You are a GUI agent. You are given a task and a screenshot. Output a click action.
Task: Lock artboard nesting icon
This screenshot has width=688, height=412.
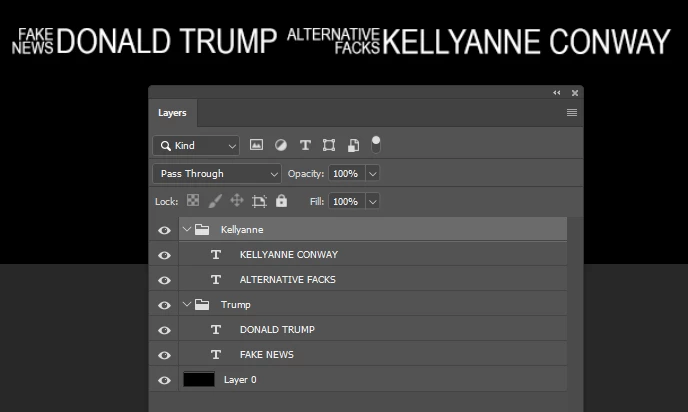click(259, 201)
